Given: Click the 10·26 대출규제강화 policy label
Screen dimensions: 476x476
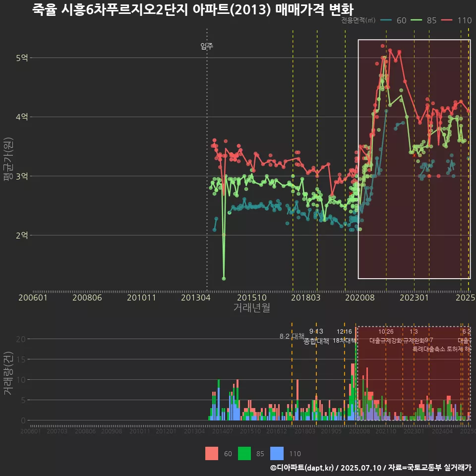Looking at the screenshot, I should pos(386,336).
